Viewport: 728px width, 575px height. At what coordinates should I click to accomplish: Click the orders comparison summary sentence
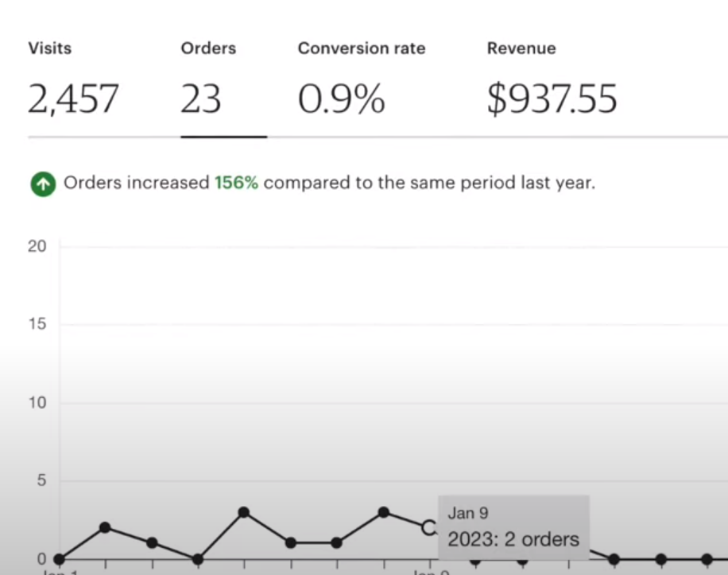pos(328,183)
